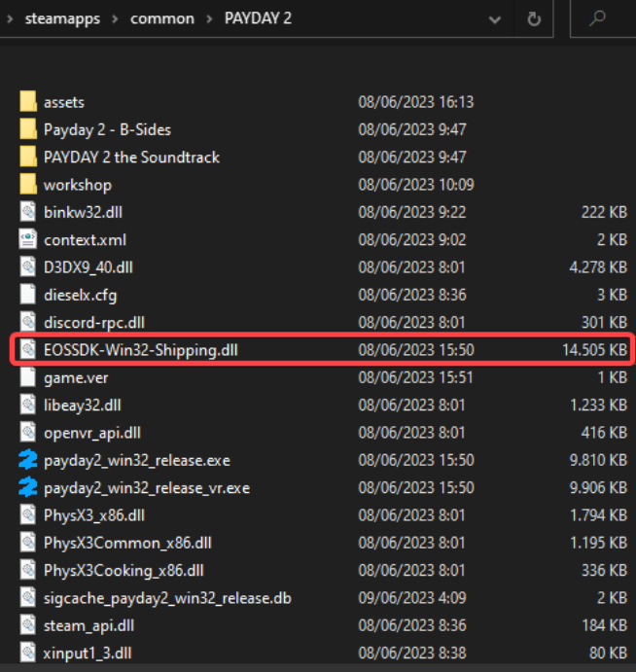Select the dieselx.cfg file icon
Image resolution: width=636 pixels, height=672 pixels.
coord(28,295)
